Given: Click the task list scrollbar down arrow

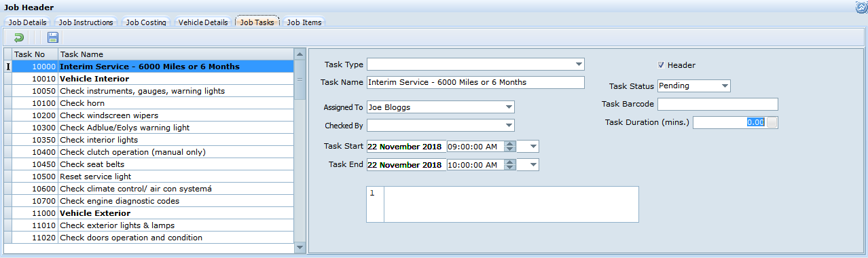Looking at the screenshot, I should point(300,248).
